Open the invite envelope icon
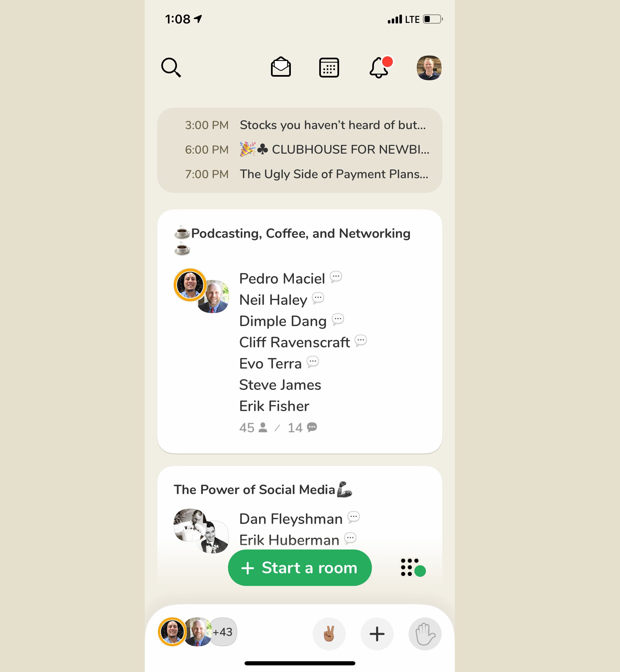 281,67
